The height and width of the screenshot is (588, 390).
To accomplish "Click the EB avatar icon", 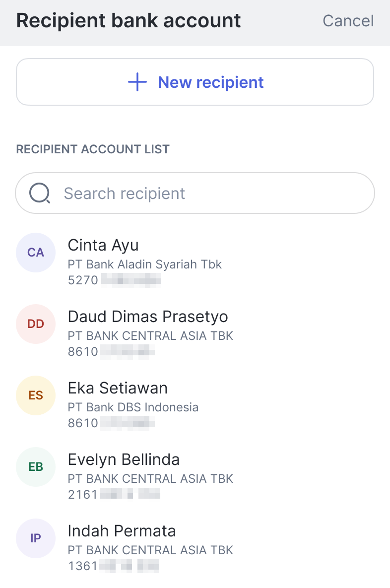I will tap(36, 467).
